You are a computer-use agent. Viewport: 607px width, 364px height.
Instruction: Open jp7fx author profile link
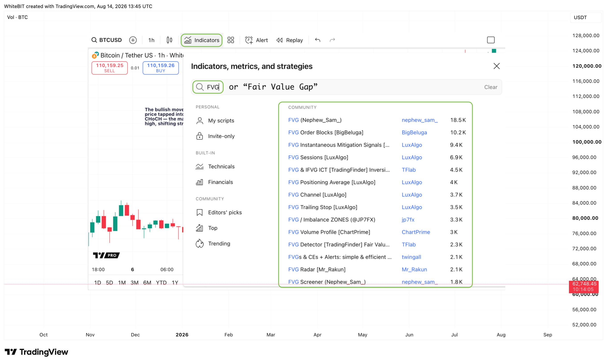click(x=408, y=220)
